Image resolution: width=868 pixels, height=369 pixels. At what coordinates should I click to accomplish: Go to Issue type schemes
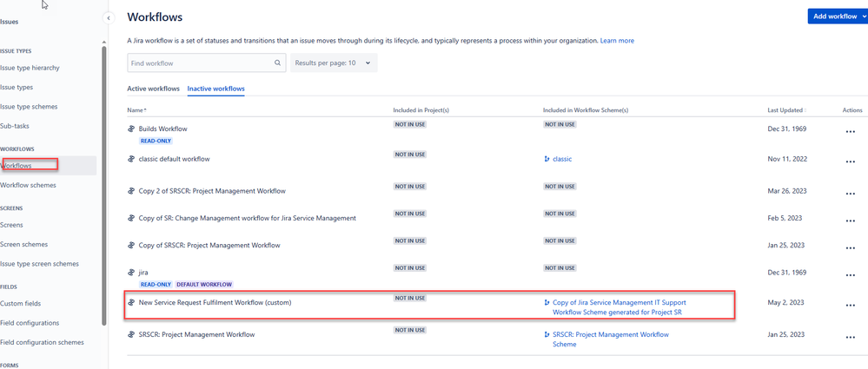pyautogui.click(x=29, y=107)
